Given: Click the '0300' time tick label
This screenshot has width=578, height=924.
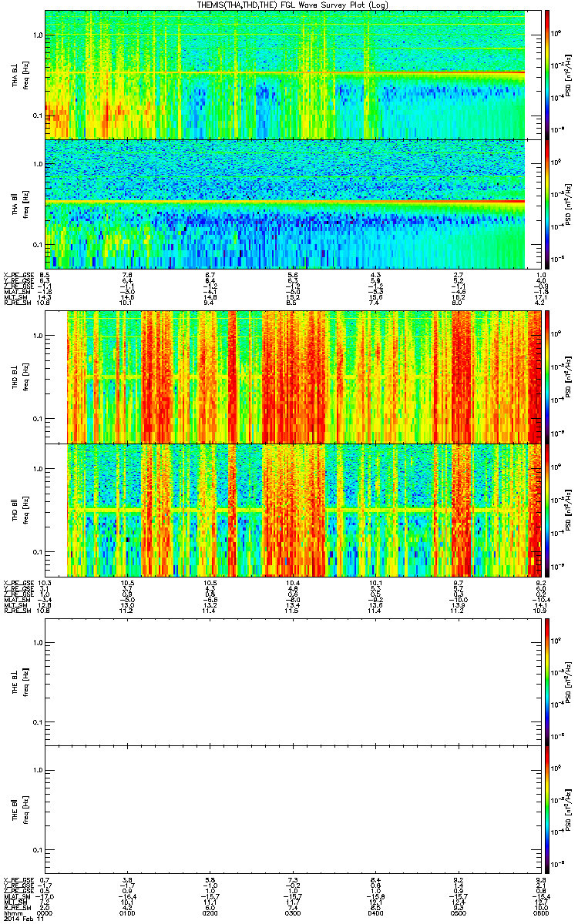Looking at the screenshot, I should [x=293, y=913].
